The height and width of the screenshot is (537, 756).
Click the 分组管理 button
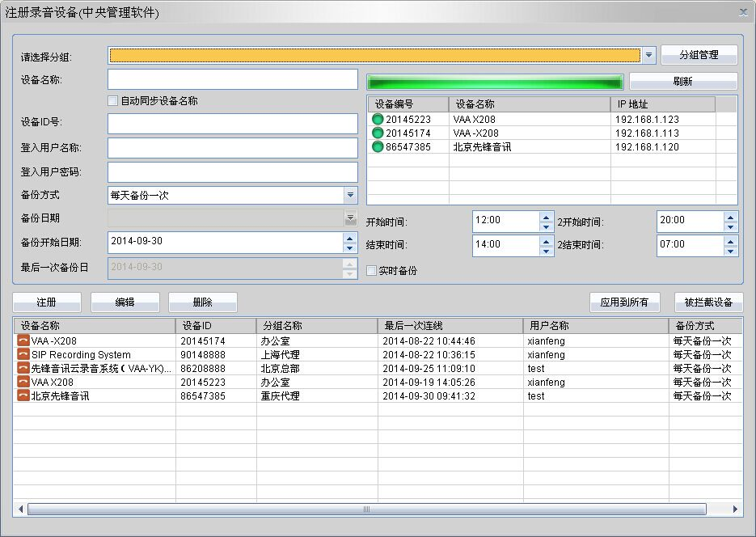(699, 56)
